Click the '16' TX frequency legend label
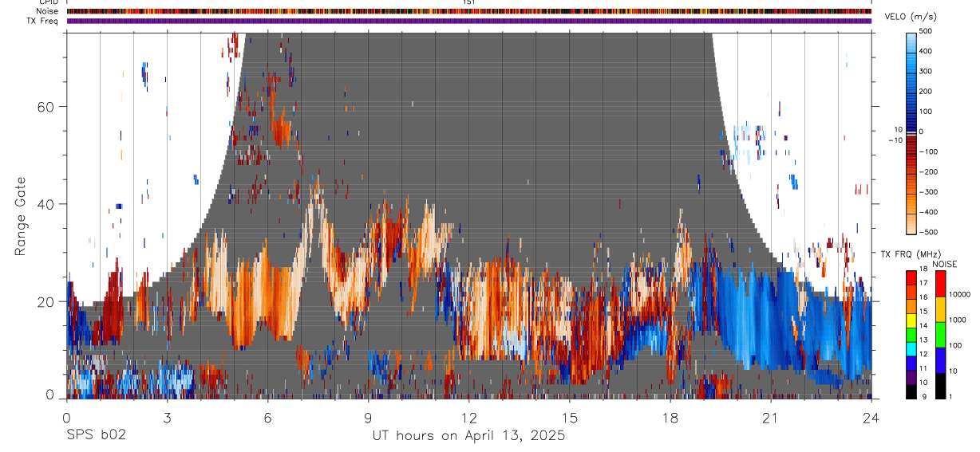 923,297
